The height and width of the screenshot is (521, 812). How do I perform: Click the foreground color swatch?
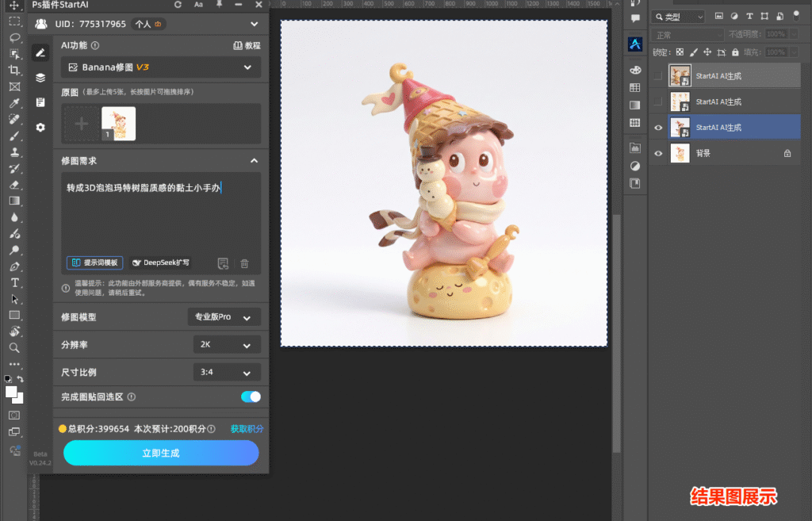[11, 392]
